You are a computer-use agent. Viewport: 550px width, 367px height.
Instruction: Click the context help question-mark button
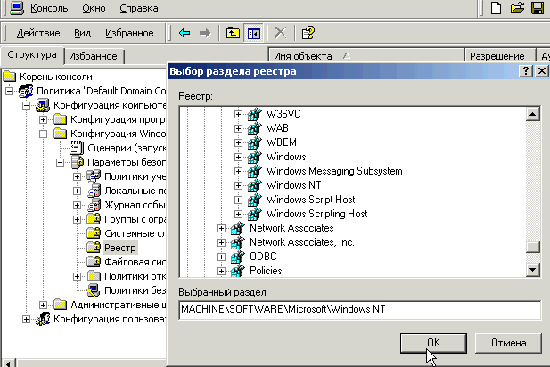pos(525,71)
